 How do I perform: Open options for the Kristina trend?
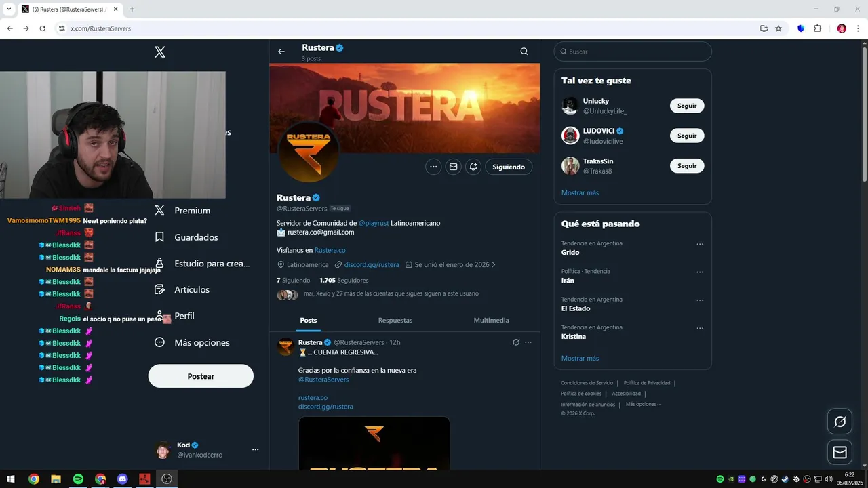[x=700, y=329]
